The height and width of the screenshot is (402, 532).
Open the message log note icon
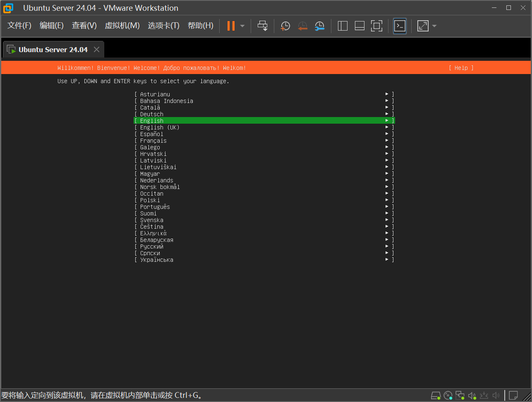tap(513, 395)
